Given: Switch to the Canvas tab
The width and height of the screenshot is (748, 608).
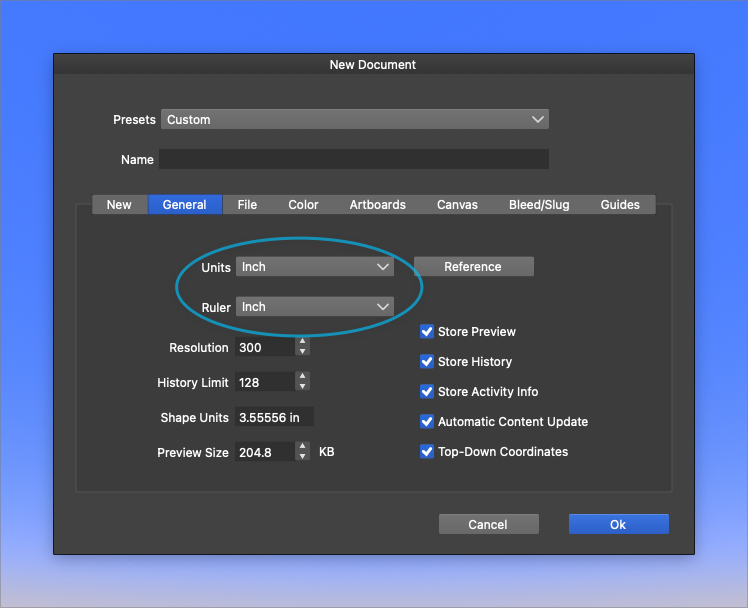Looking at the screenshot, I should pos(457,205).
